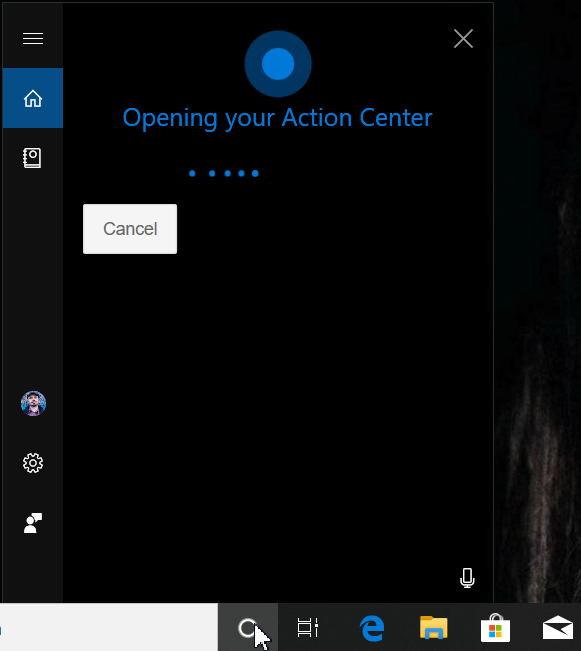Click the user account profile picture
Screen dimensions: 581x651
click(33, 403)
